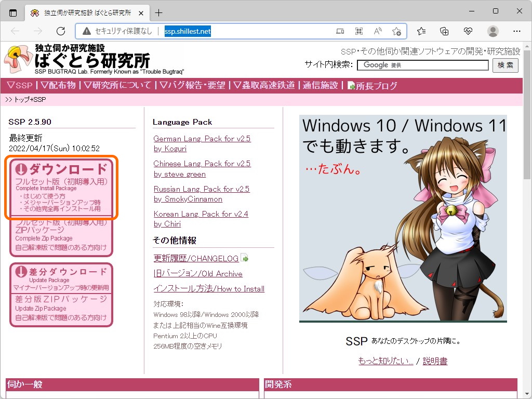Click the 256MB程度の空きメモリ text

[188, 346]
